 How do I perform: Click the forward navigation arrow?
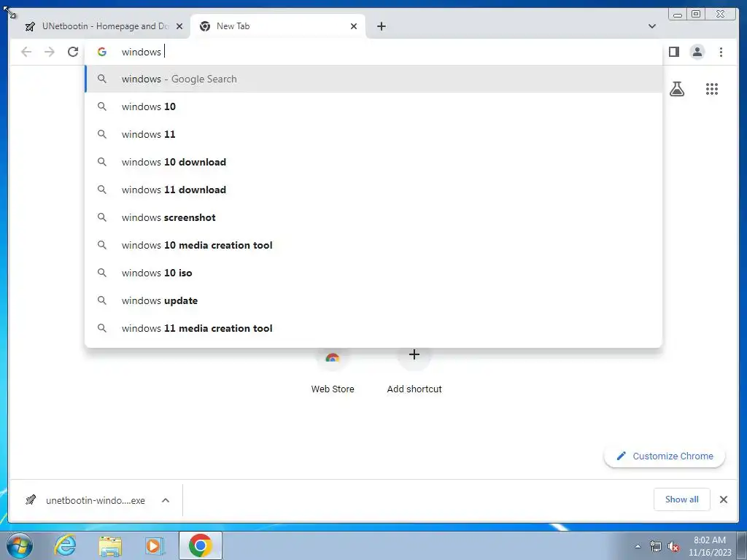[x=50, y=52]
